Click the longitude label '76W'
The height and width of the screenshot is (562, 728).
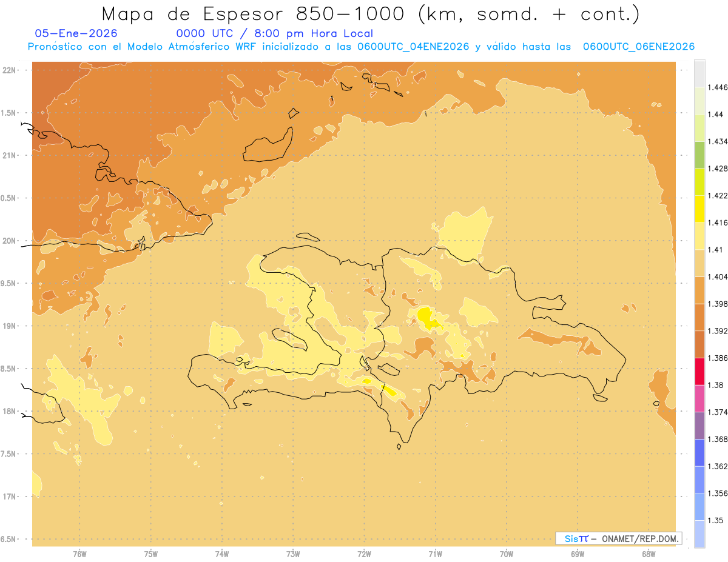pyautogui.click(x=79, y=554)
